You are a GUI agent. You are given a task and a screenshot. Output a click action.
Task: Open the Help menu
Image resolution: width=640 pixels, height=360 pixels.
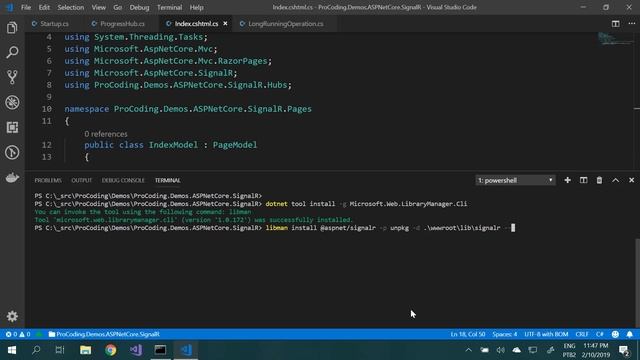tap(196, 7)
